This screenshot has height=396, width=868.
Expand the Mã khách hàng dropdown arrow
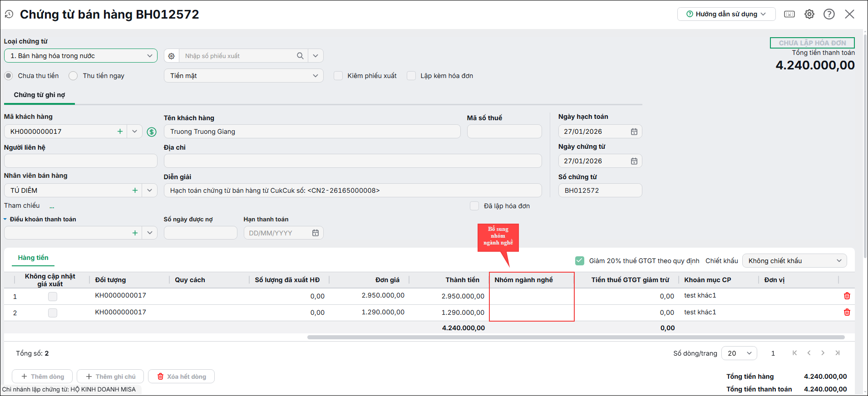[134, 132]
